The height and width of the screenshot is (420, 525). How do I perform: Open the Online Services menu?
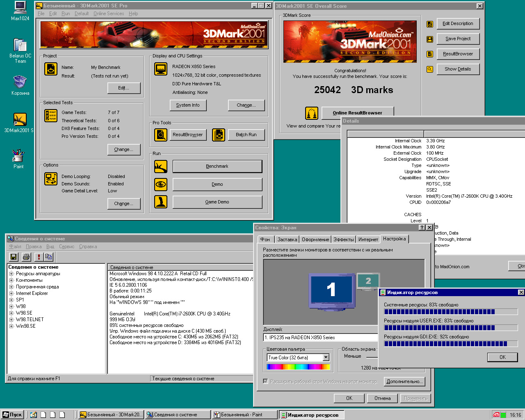point(108,14)
